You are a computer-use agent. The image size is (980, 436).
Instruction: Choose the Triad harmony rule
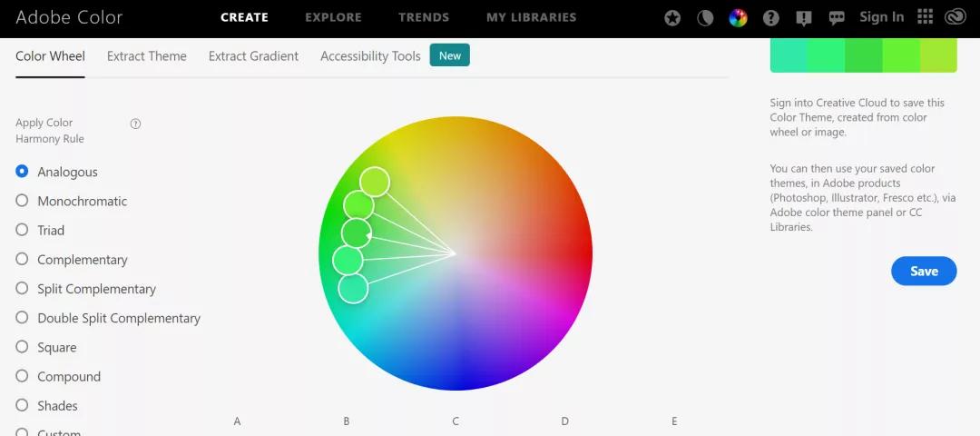(x=22, y=230)
